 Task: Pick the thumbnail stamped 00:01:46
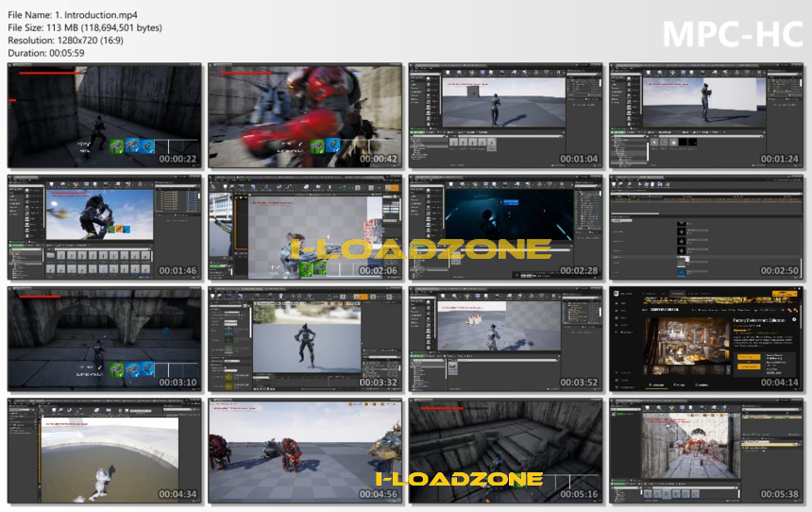[105, 228]
